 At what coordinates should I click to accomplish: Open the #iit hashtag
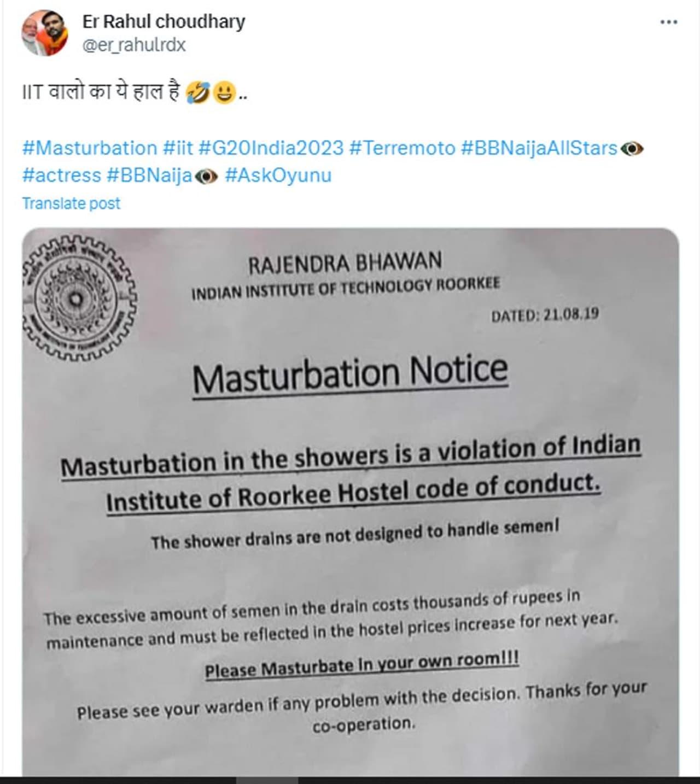[x=178, y=148]
